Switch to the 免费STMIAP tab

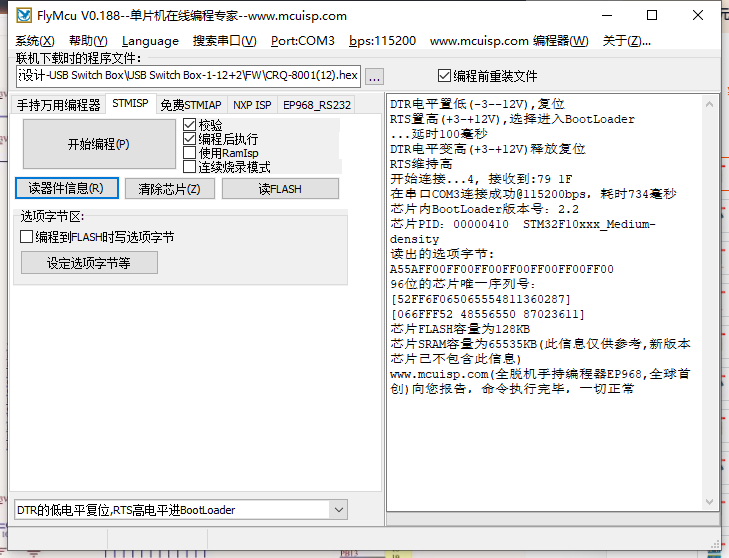coord(190,104)
